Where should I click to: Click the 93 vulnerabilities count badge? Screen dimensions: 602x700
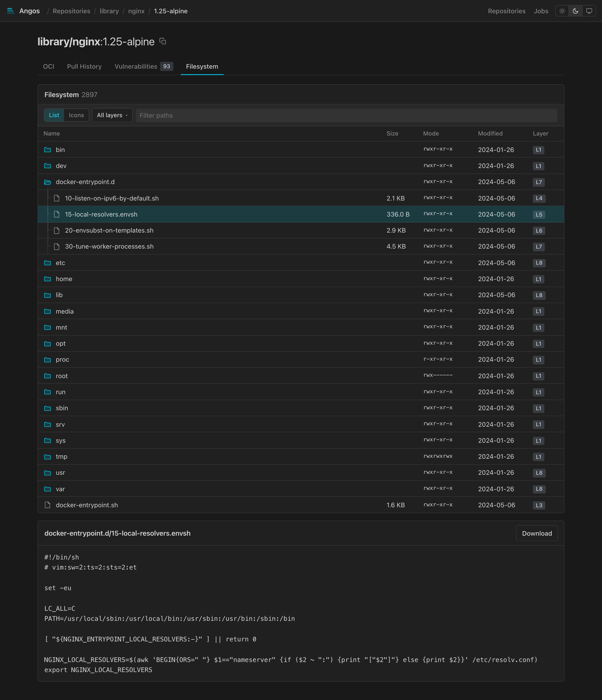click(167, 66)
